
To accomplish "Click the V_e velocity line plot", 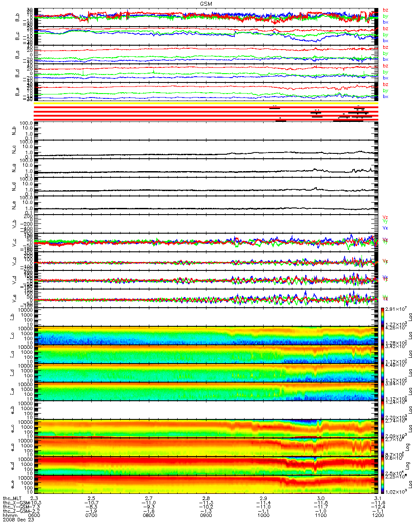I will [x=206, y=299].
